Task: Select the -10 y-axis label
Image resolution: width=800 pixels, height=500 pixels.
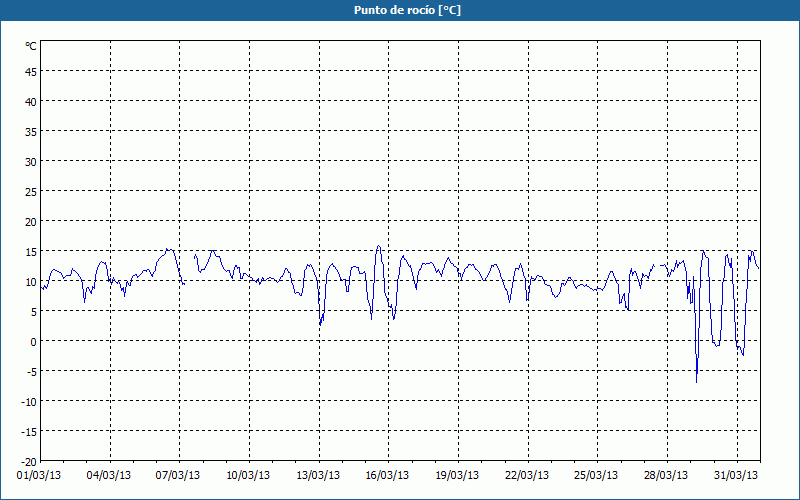Action: 29,402
